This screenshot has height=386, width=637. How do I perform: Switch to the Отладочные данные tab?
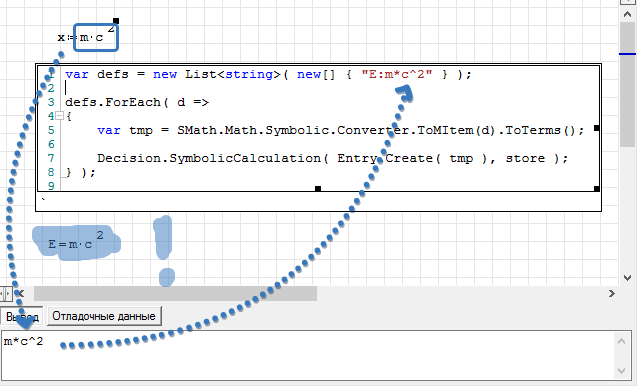coord(104,316)
